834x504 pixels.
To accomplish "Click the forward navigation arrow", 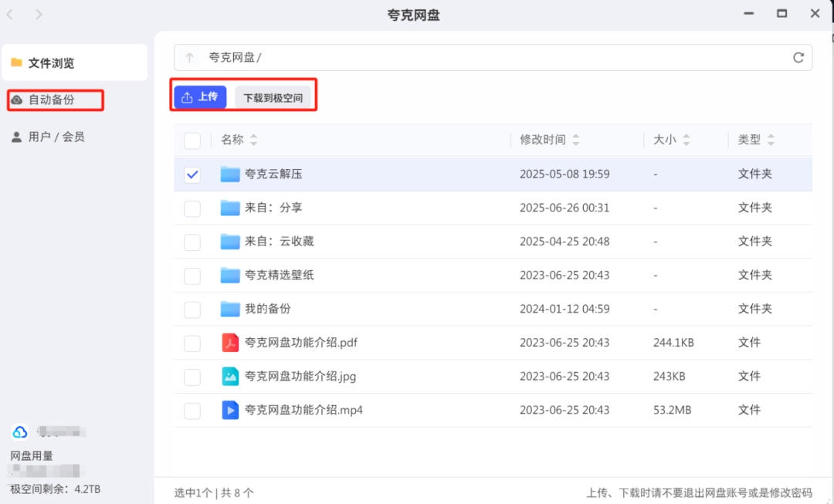I will (39, 15).
